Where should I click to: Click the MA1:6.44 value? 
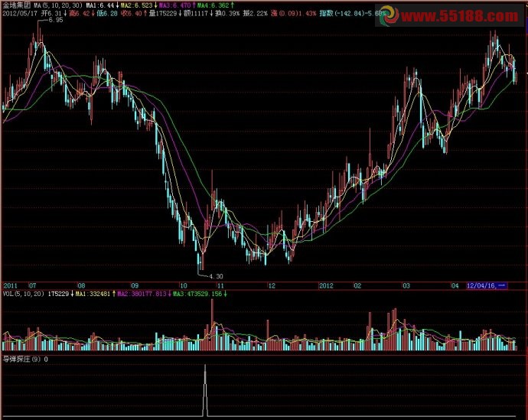(100, 5)
